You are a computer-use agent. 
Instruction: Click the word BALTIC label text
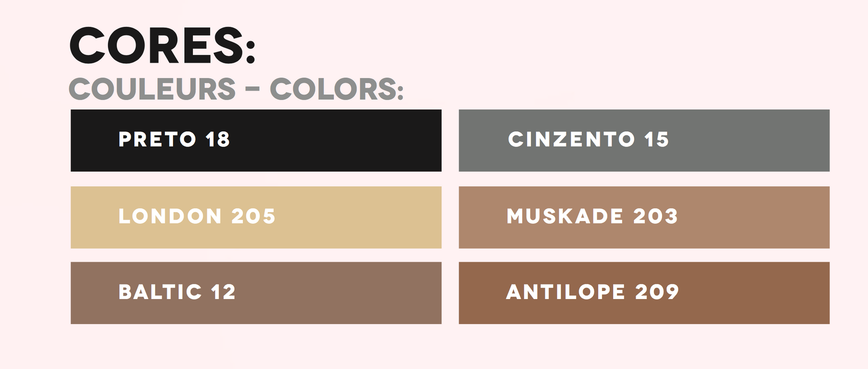(160, 292)
